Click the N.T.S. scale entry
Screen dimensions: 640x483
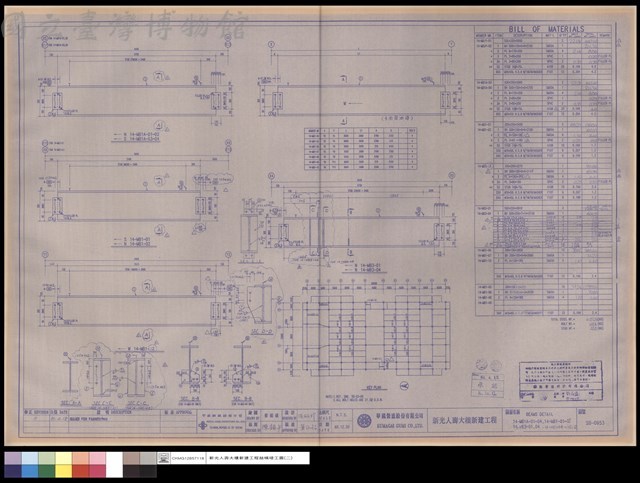(x=340, y=414)
